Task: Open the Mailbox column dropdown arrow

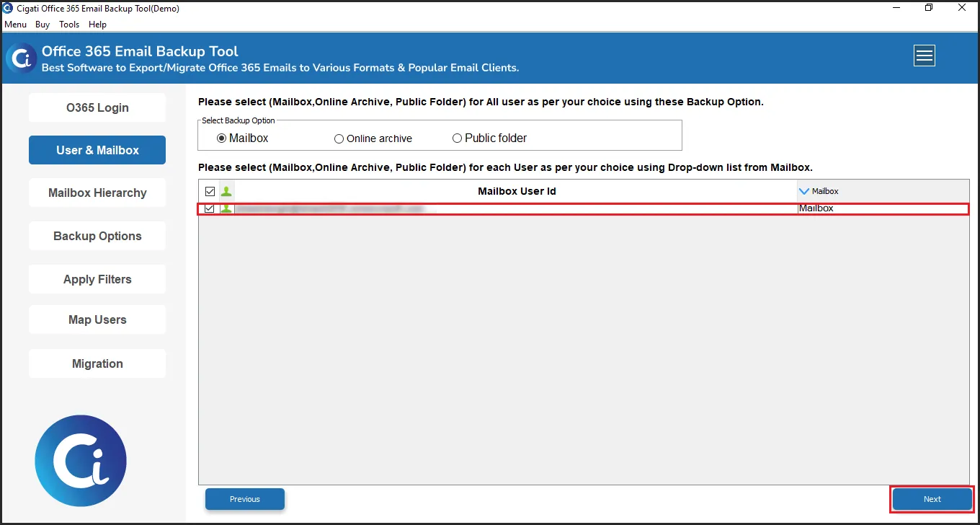Action: pos(804,191)
